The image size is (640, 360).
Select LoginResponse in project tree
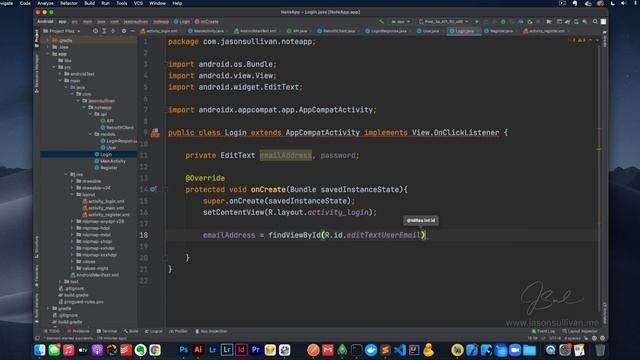[118, 141]
